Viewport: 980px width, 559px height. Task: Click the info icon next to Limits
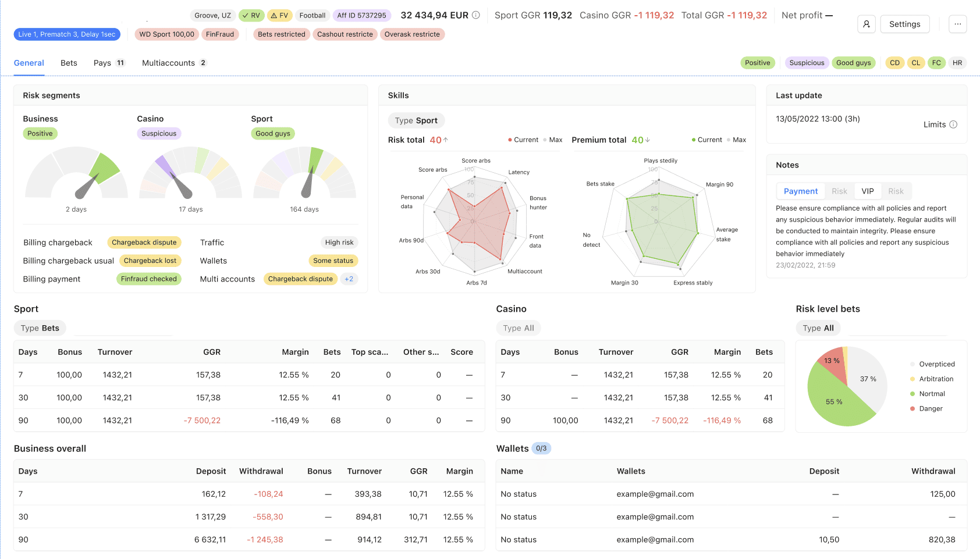953,124
